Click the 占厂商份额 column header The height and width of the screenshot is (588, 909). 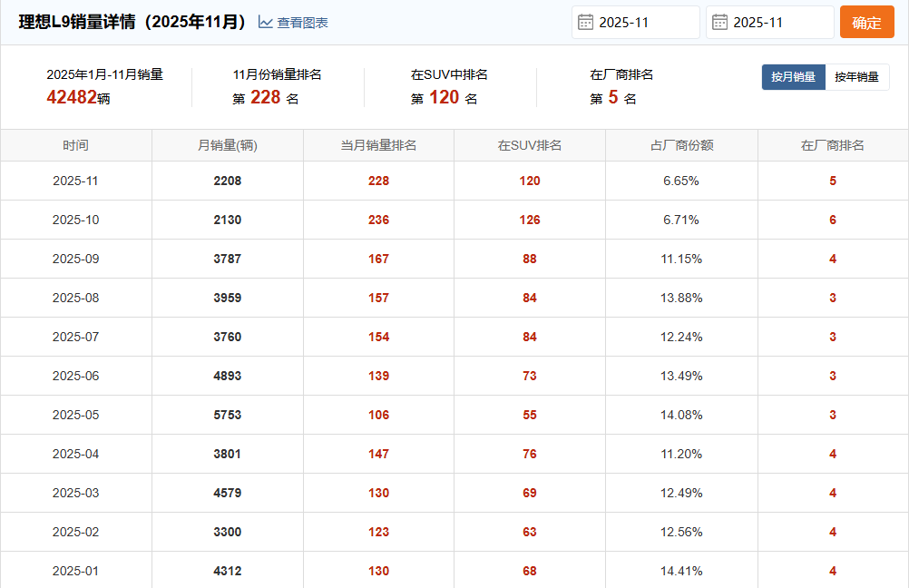pos(681,145)
